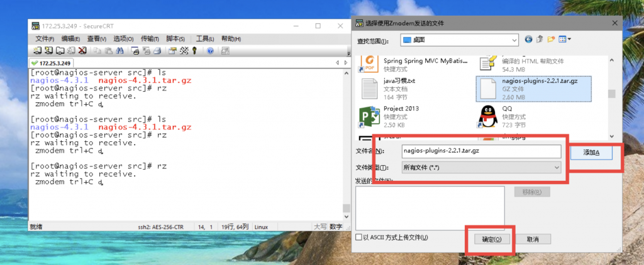Click the Find binoculars icon
This screenshot has height=265, width=644.
120,51
